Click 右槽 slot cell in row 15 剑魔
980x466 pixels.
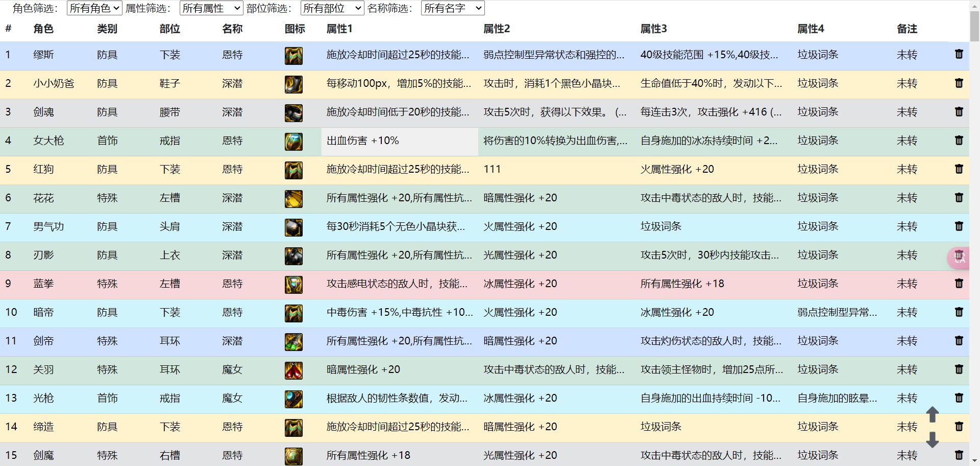point(170,455)
